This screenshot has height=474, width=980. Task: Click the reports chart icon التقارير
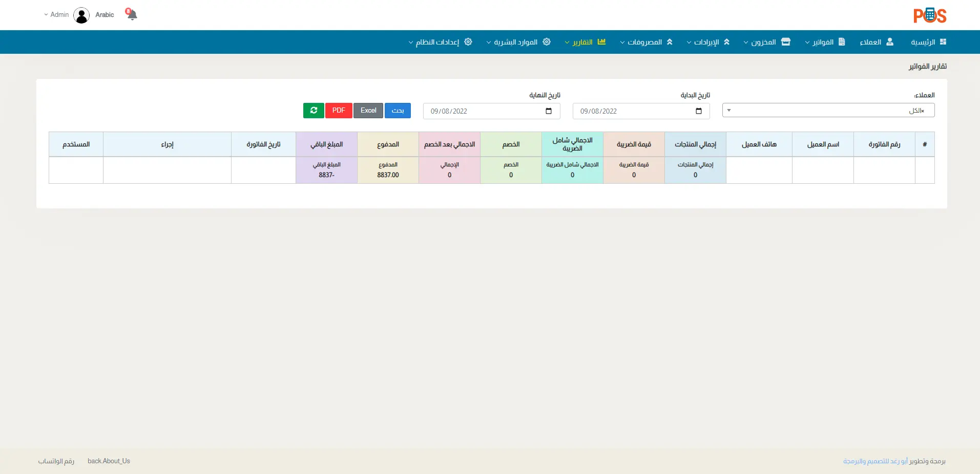click(x=601, y=42)
